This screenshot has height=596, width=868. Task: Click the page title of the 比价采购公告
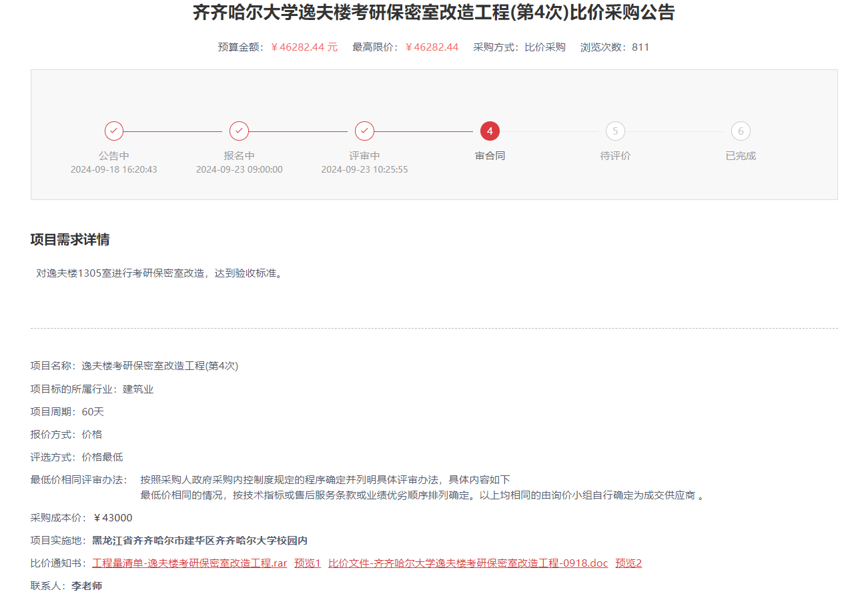click(x=434, y=13)
